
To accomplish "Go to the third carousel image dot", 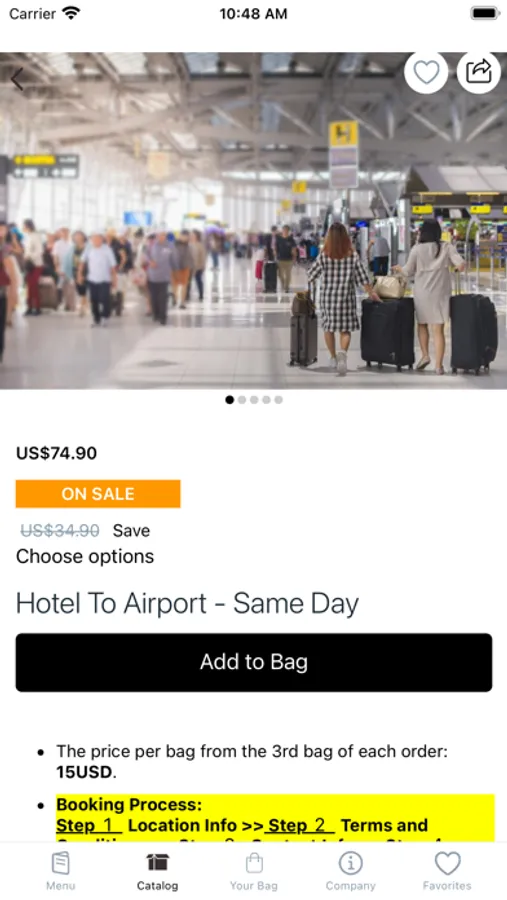I will (254, 399).
